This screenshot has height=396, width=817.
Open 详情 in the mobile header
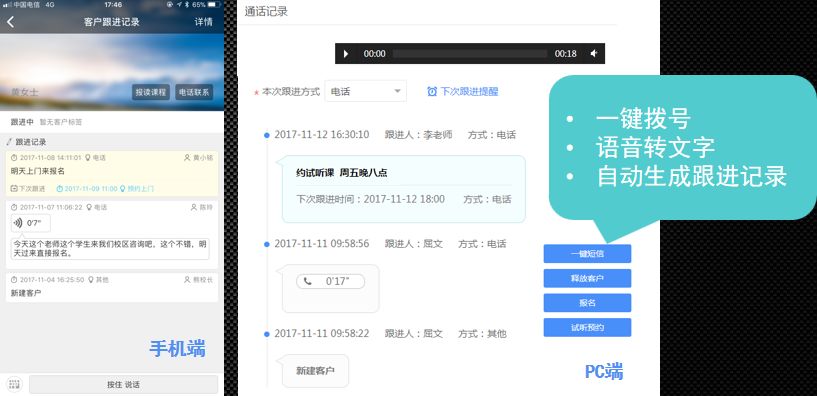pyautogui.click(x=204, y=22)
